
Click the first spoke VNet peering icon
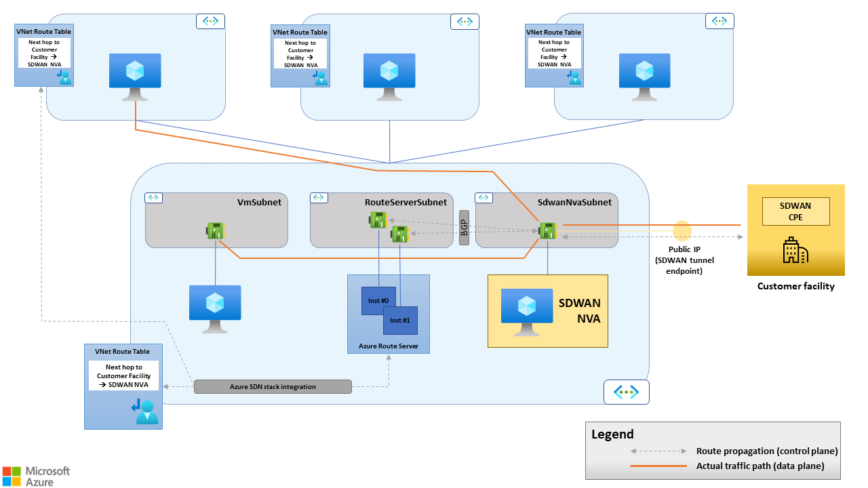click(x=211, y=21)
